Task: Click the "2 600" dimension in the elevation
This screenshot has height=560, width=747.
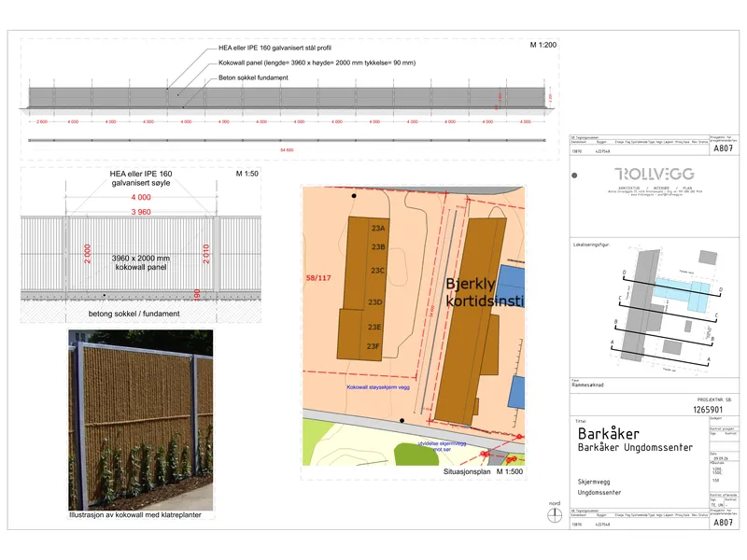Action: tap(42, 122)
